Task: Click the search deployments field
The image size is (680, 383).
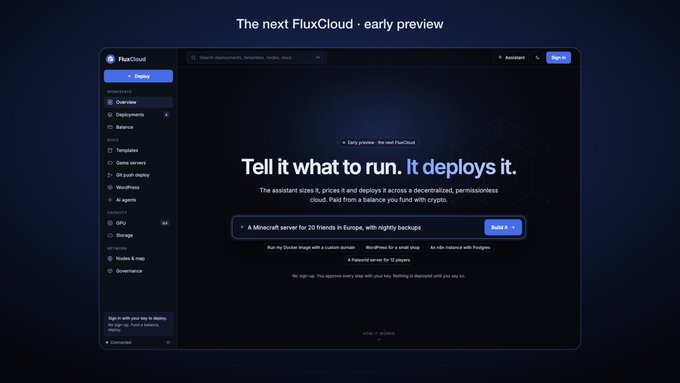Action: tap(256, 58)
